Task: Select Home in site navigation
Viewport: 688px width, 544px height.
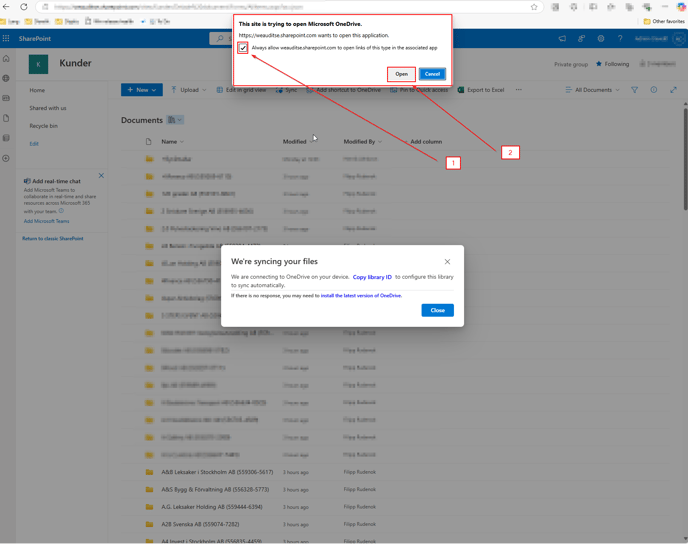Action: pyautogui.click(x=37, y=90)
